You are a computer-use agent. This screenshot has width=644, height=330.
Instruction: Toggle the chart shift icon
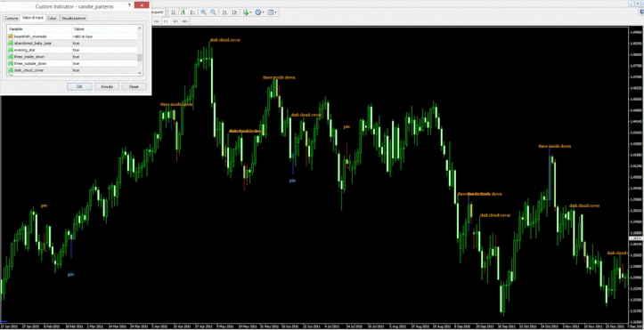tap(235, 12)
